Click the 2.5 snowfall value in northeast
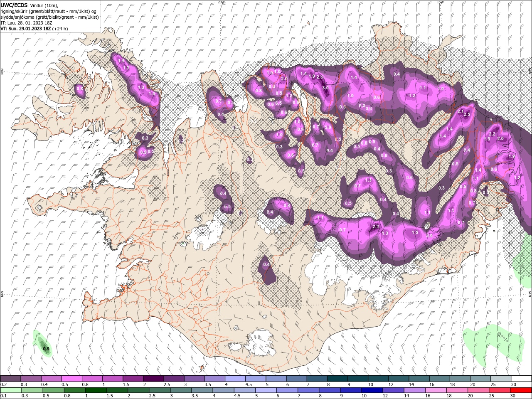Viewport: 532px width, 399px height. pyautogui.click(x=467, y=114)
